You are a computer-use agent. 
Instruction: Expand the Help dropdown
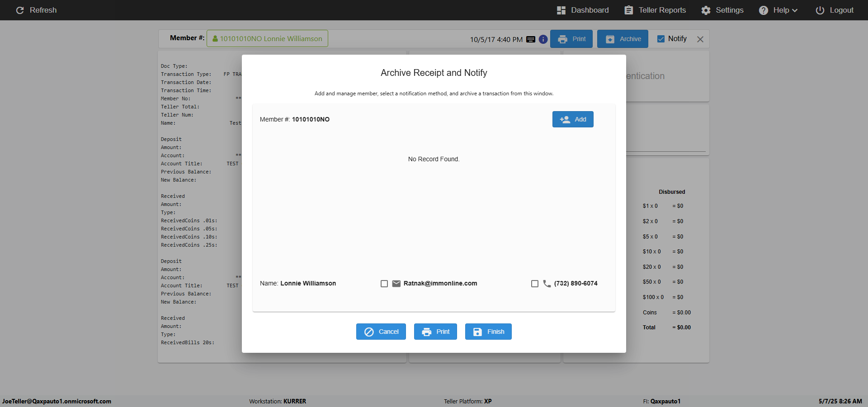click(x=778, y=10)
